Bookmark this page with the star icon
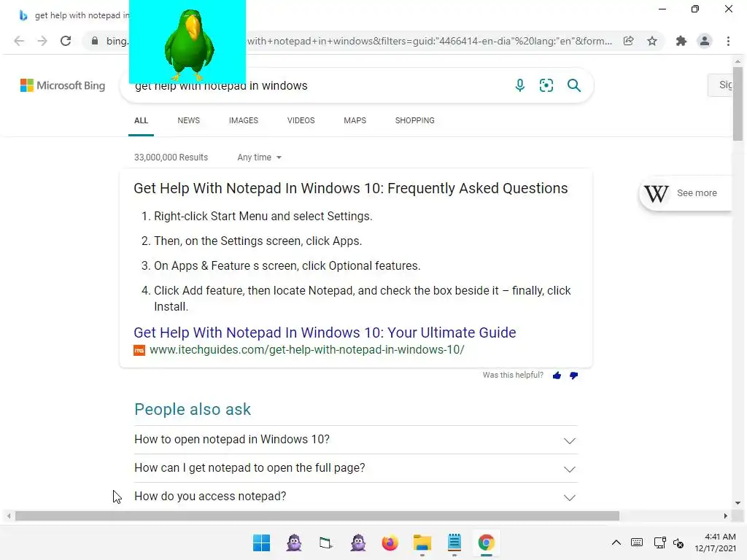The image size is (747, 560). (x=652, y=41)
